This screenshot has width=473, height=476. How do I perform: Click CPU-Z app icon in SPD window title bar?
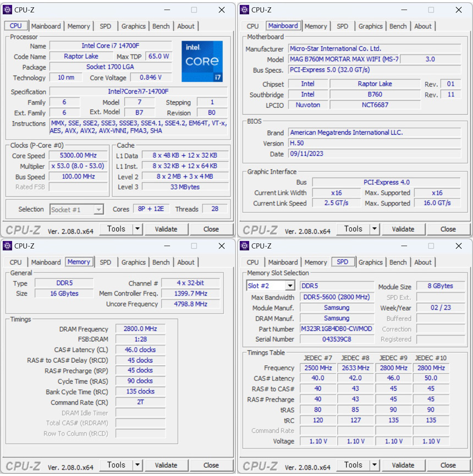tap(244, 245)
